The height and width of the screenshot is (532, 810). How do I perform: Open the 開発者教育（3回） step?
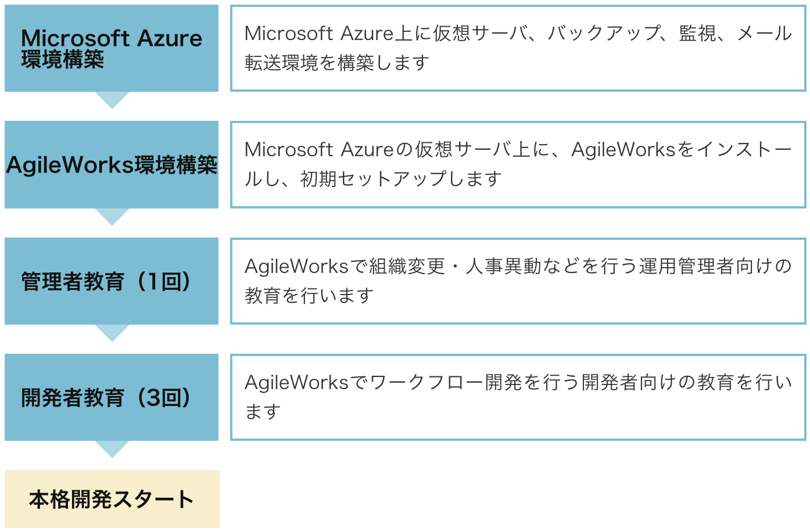112,397
